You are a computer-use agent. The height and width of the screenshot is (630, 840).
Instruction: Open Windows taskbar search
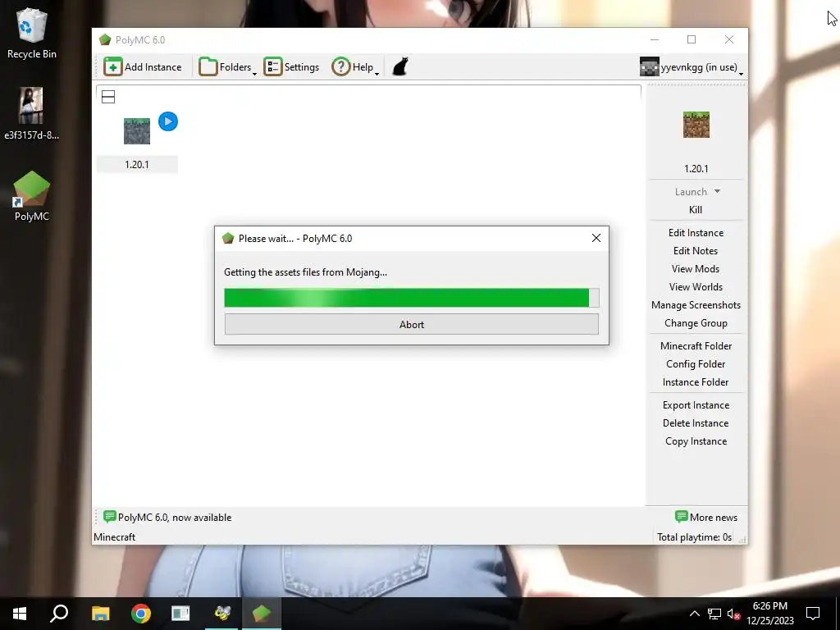[59, 614]
